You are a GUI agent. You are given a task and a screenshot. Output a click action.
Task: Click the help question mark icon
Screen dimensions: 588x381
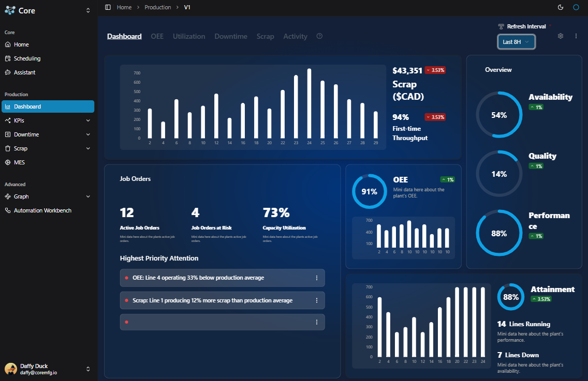319,36
